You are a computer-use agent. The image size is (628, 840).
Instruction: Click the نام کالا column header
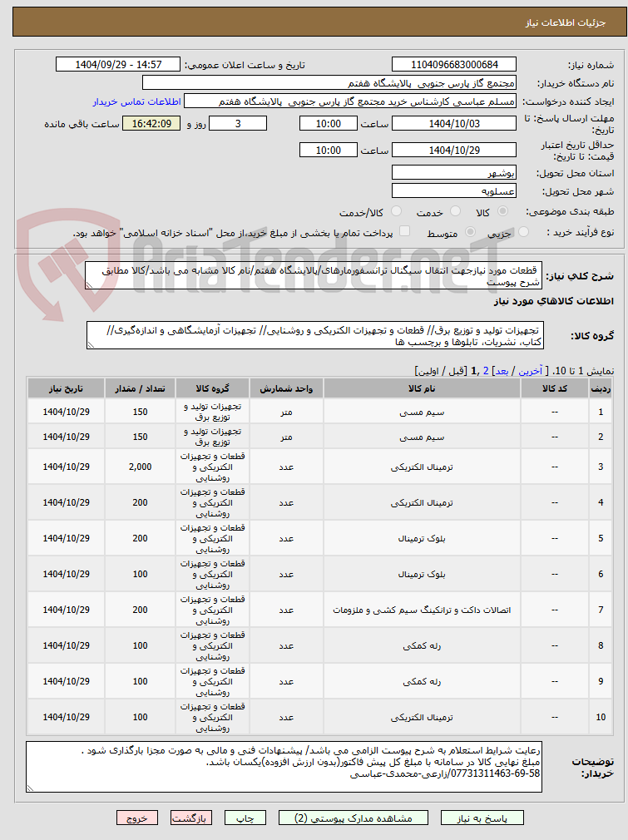click(422, 388)
